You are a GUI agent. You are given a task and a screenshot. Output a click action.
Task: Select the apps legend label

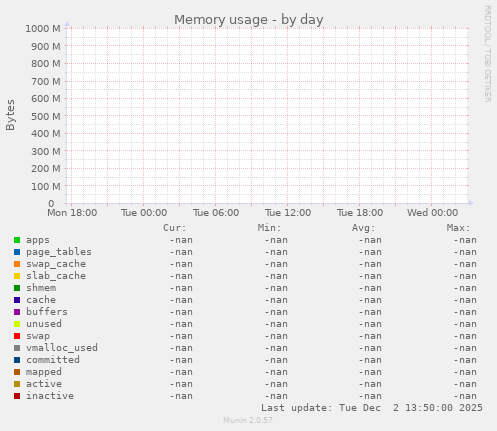tap(38, 240)
